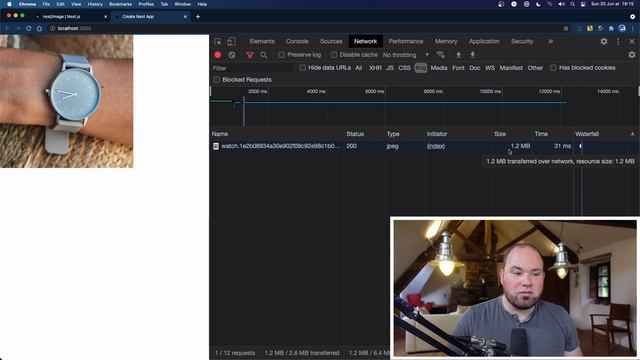
Task: Filter requests by Manifest type
Action: click(511, 68)
